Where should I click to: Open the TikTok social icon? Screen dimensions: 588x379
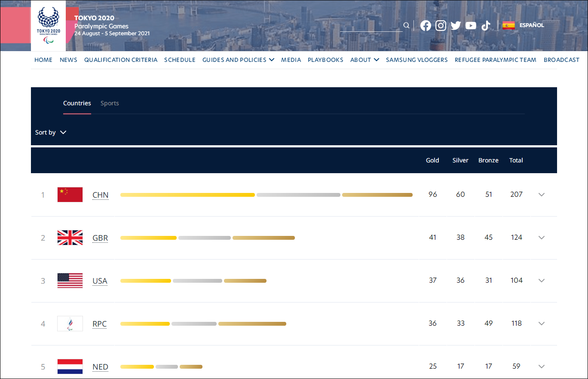click(x=486, y=26)
